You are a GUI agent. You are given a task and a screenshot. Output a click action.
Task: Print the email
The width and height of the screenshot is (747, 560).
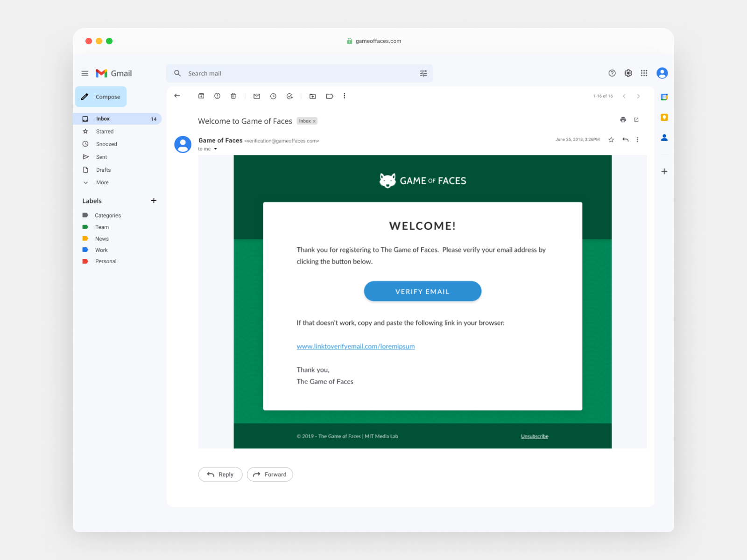point(623,120)
